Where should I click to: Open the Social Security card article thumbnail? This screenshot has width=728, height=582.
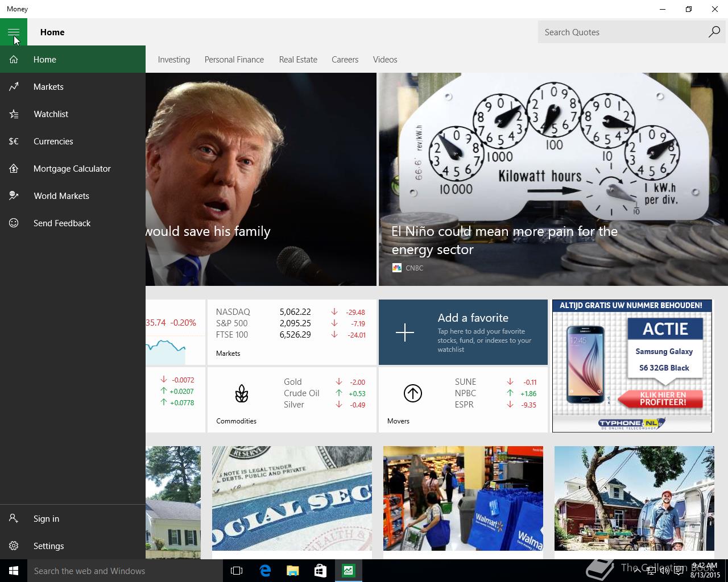click(x=292, y=498)
